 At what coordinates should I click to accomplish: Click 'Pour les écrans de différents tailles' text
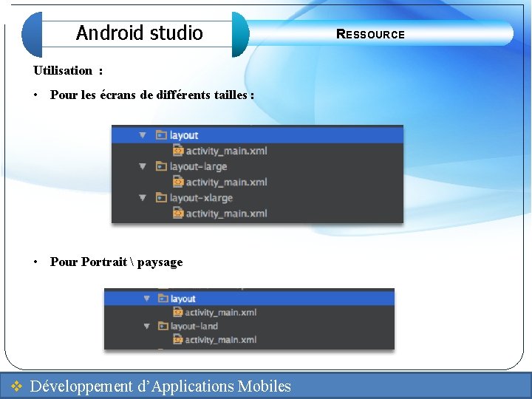(x=152, y=95)
